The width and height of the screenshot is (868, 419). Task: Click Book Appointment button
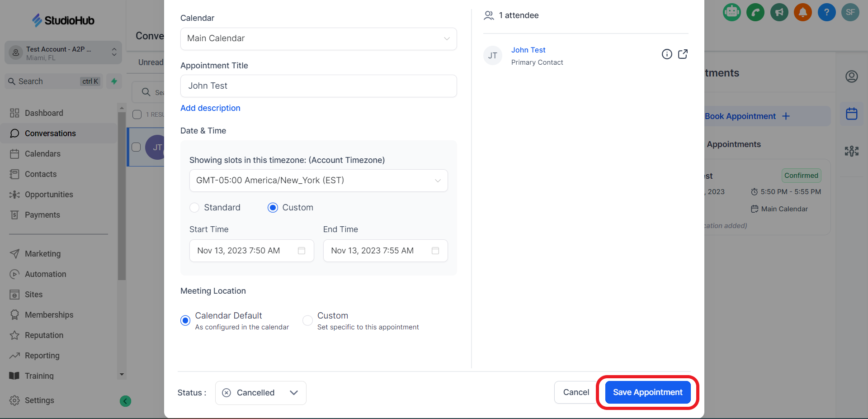(767, 116)
